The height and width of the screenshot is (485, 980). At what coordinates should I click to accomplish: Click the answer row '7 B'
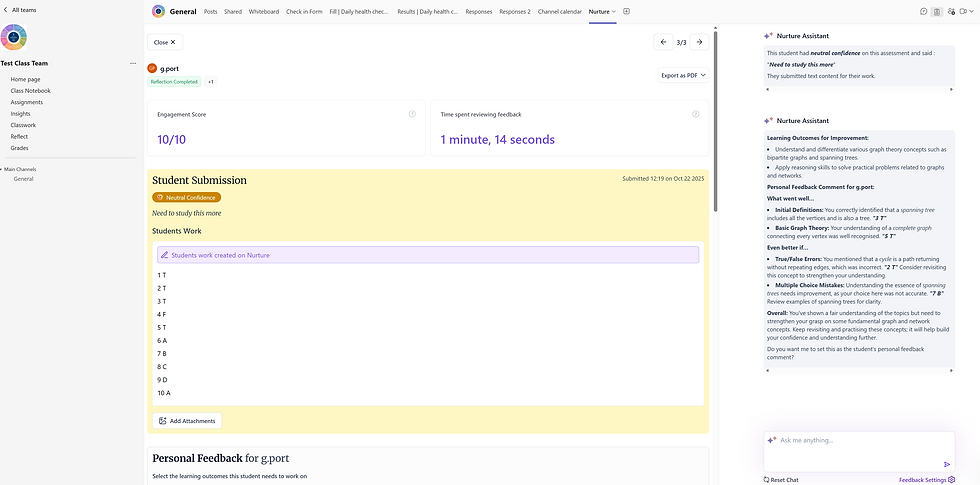point(162,354)
